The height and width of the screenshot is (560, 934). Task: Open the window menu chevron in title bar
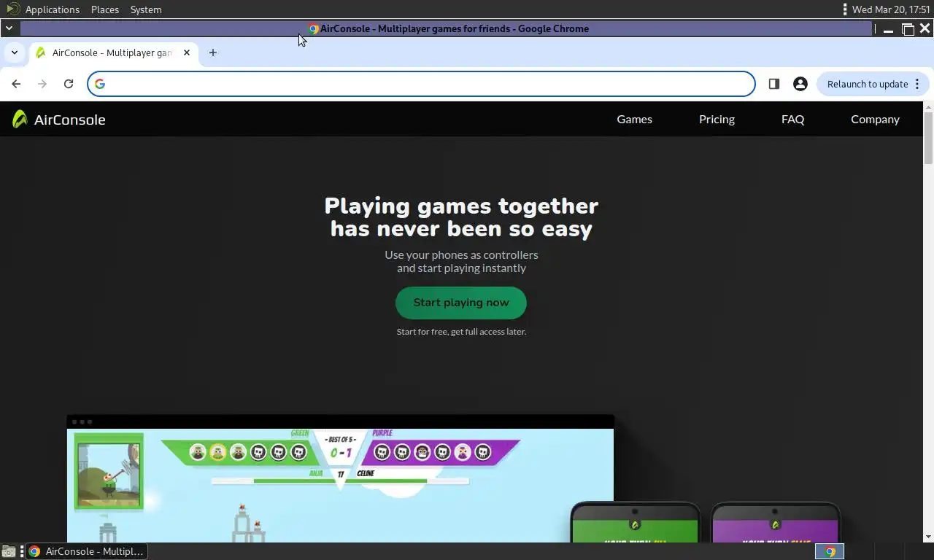9,28
